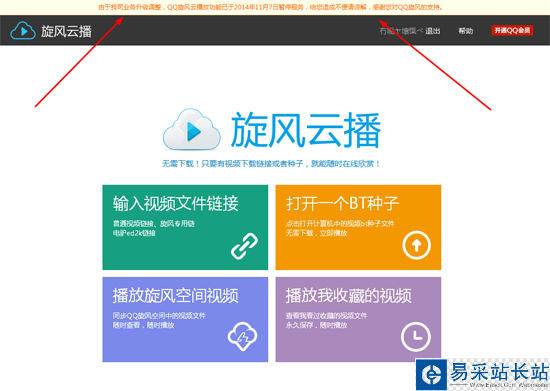Click the 查看我看过收藏的视频文件 description

[326, 316]
